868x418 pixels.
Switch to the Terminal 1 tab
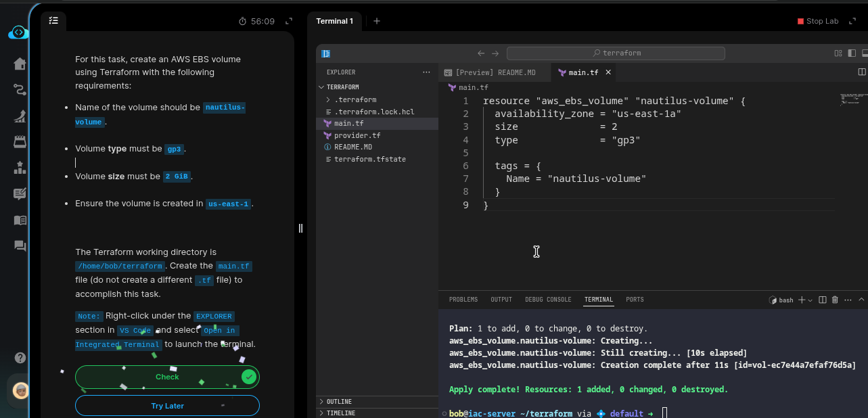coord(334,21)
